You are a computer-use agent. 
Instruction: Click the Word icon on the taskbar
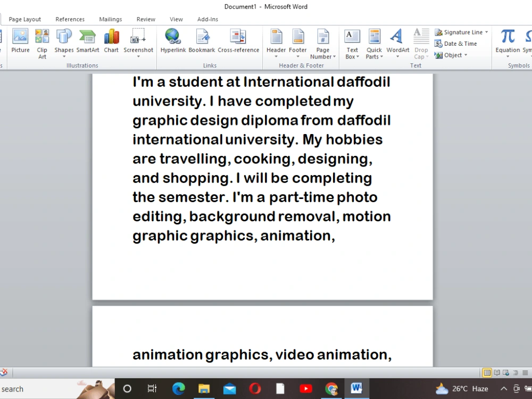[356, 388]
